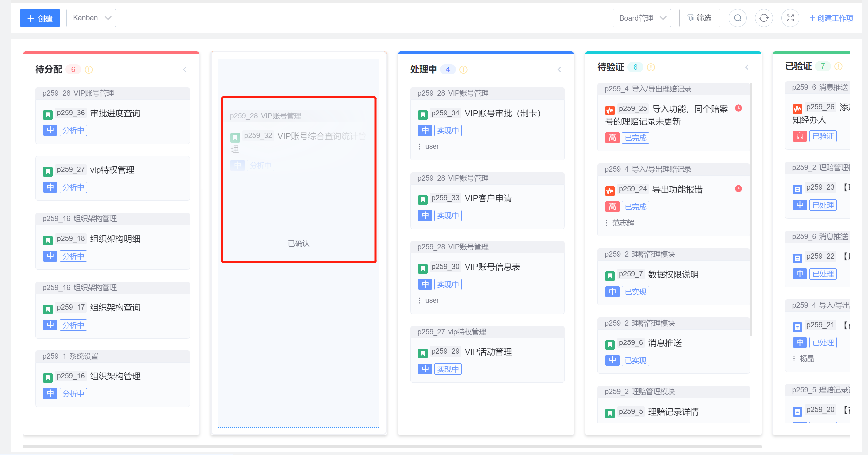
Task: Click the overdue clock icon on p259_25
Action: click(739, 108)
